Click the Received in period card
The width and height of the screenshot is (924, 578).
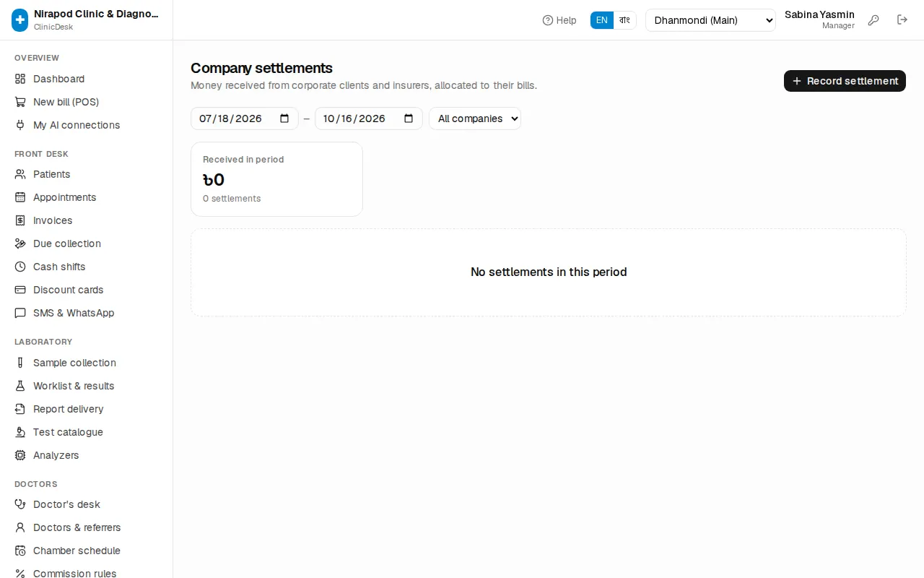click(x=276, y=179)
